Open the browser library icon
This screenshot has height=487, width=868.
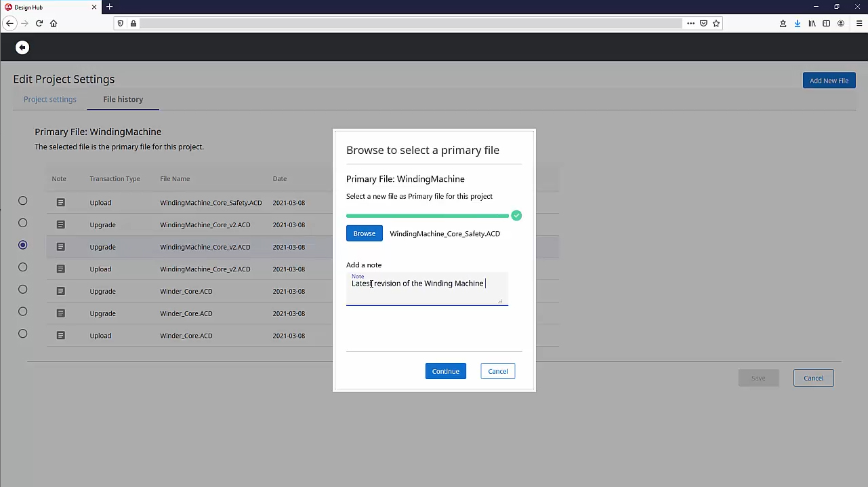(x=812, y=23)
